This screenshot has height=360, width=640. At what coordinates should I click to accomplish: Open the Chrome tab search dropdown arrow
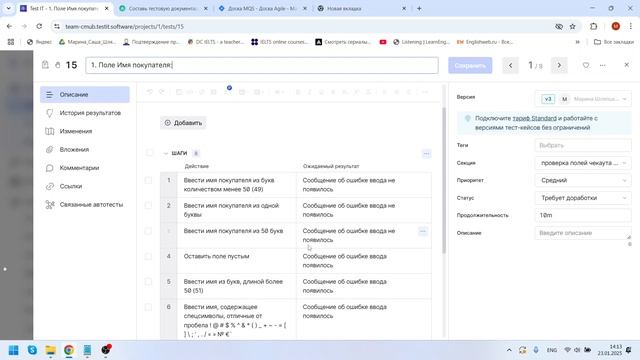[8, 8]
